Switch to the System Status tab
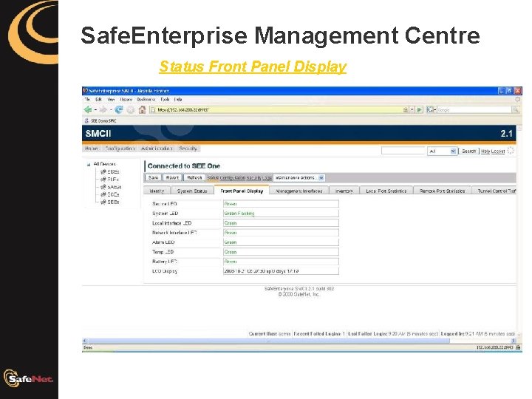Screen dimensions: 532x399 click(192, 191)
